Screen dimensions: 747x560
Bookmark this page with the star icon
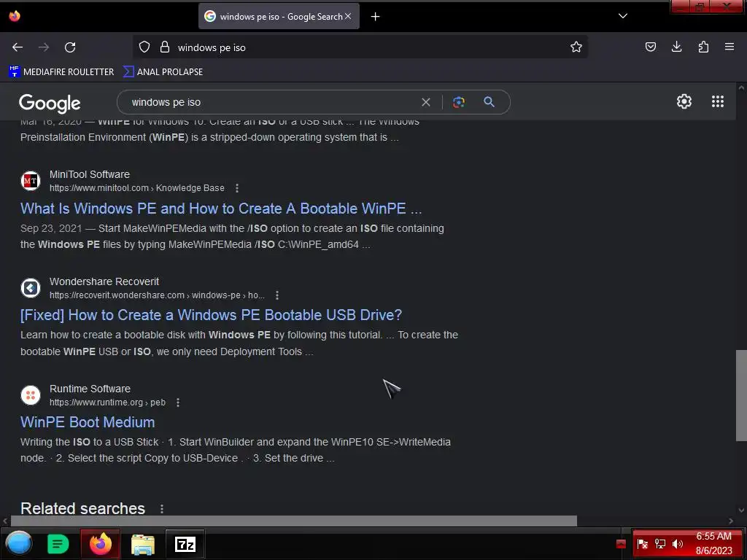coord(576,47)
